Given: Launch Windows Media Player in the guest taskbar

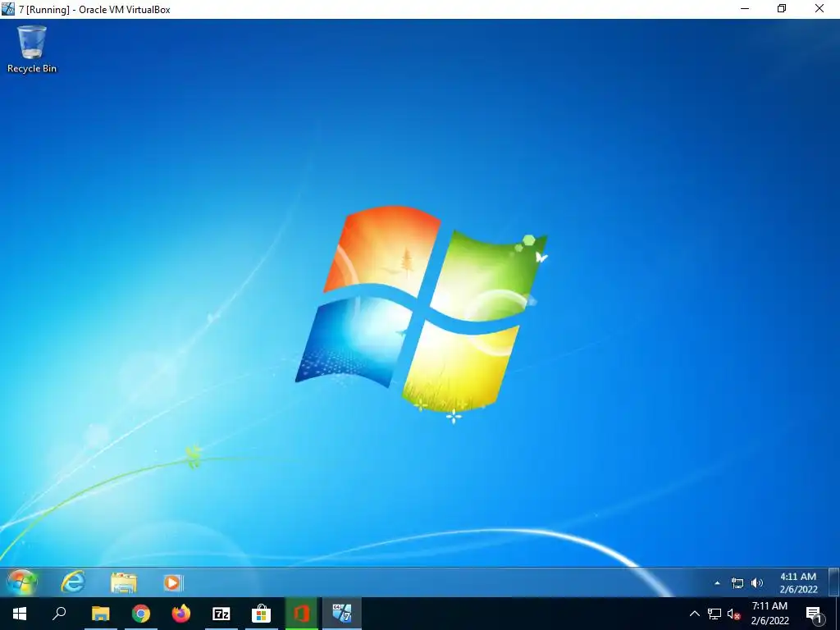Looking at the screenshot, I should pos(173,582).
